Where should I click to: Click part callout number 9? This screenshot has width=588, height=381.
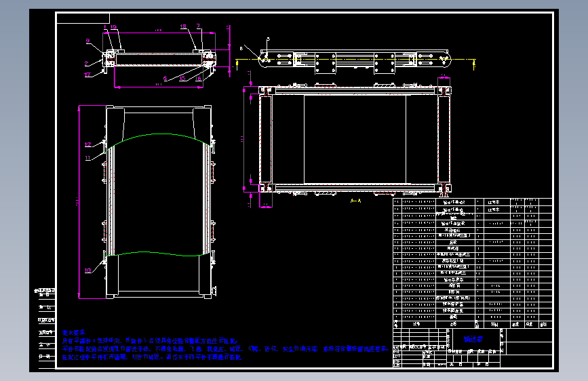click(87, 41)
